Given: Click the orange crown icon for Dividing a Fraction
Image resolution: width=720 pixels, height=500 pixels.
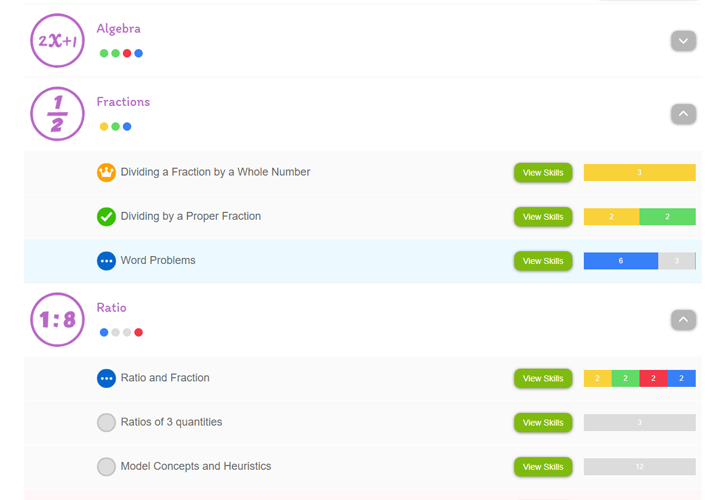Looking at the screenshot, I should [x=106, y=172].
